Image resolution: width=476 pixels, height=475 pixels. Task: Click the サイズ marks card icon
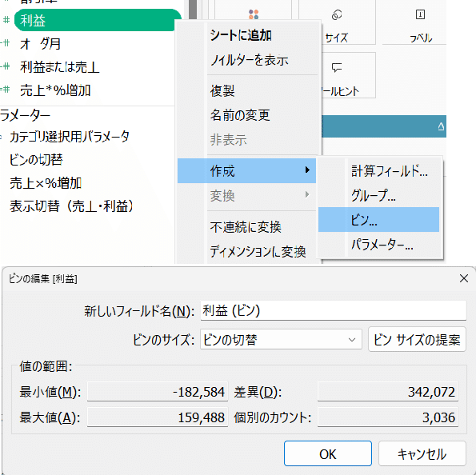(x=337, y=14)
